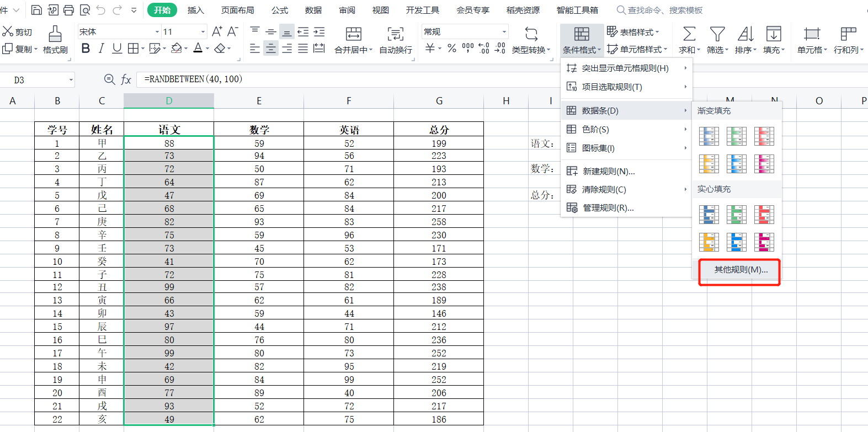Screen dimensions: 868x432
Task: Click the percent style icon
Action: click(x=452, y=49)
